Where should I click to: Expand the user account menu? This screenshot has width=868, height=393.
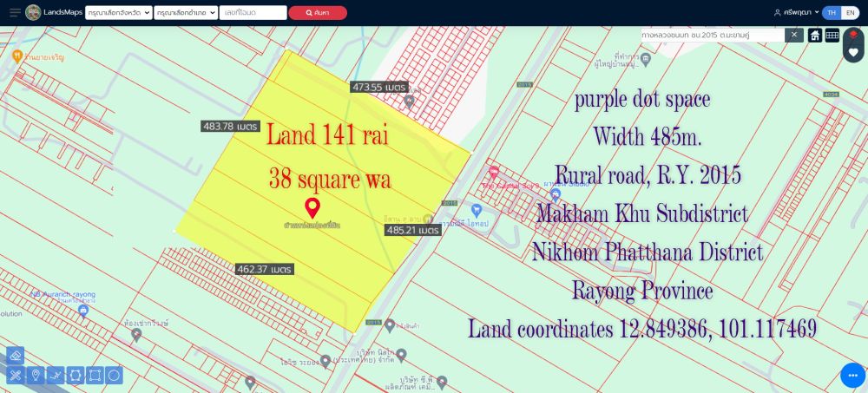(x=796, y=13)
